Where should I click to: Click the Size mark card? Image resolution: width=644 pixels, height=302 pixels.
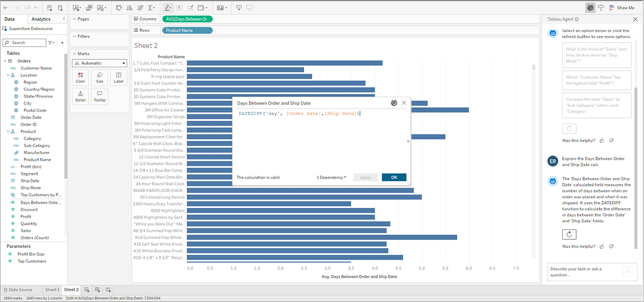pos(100,78)
